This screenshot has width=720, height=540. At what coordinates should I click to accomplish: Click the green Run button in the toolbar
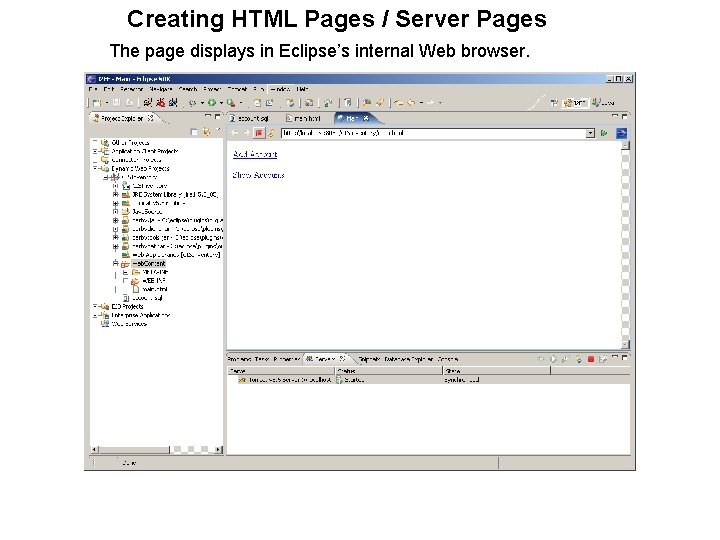pyautogui.click(x=212, y=103)
